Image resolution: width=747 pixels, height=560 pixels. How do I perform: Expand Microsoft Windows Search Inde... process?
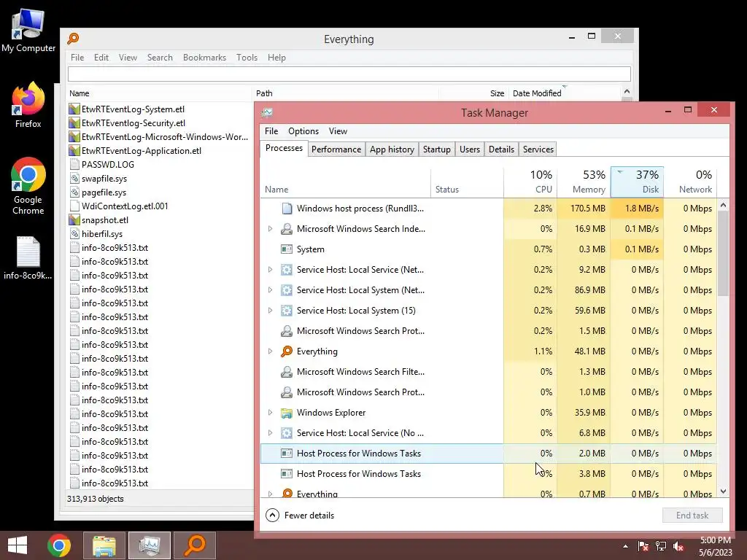coord(270,229)
